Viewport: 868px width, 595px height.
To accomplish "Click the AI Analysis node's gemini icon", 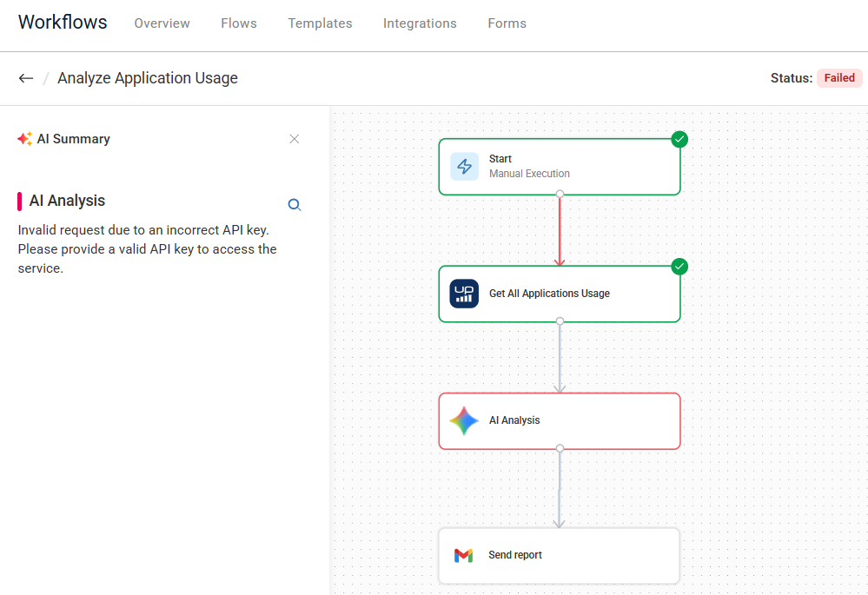I will pos(463,420).
